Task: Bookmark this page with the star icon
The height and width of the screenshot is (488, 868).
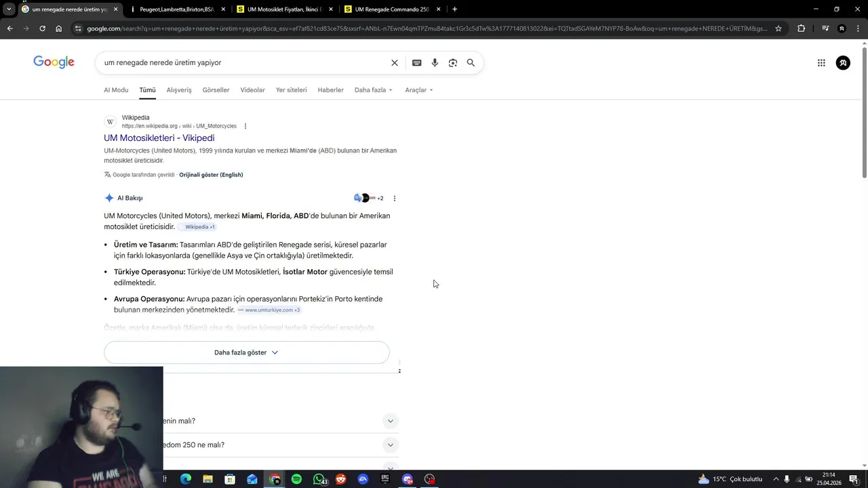Action: (778, 28)
